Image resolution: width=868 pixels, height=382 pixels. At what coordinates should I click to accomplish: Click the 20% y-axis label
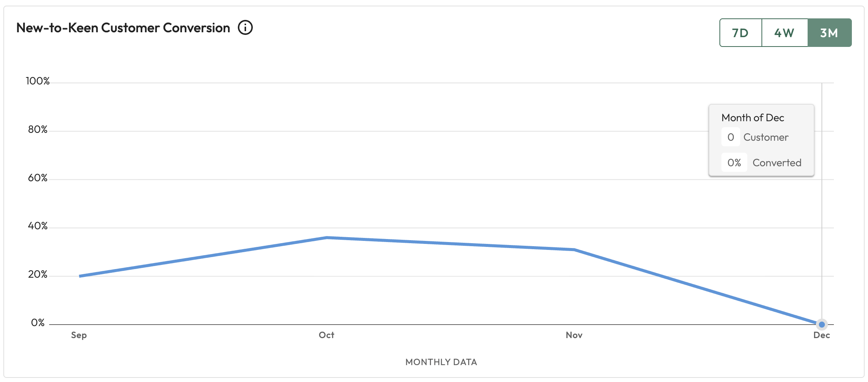(38, 274)
